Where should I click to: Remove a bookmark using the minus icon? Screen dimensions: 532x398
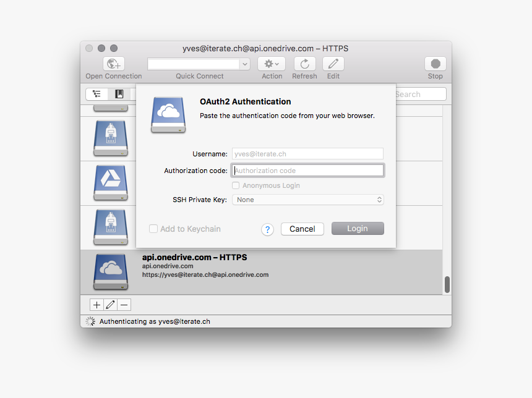123,304
